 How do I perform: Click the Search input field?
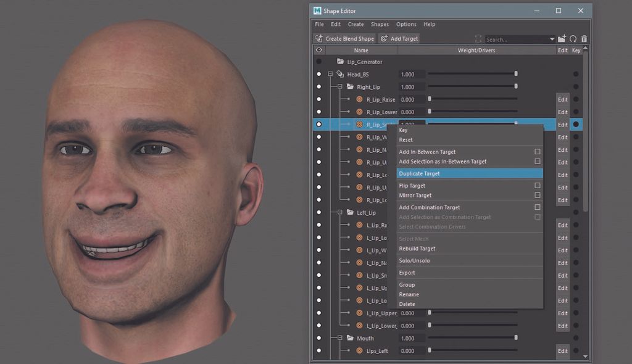(x=514, y=38)
